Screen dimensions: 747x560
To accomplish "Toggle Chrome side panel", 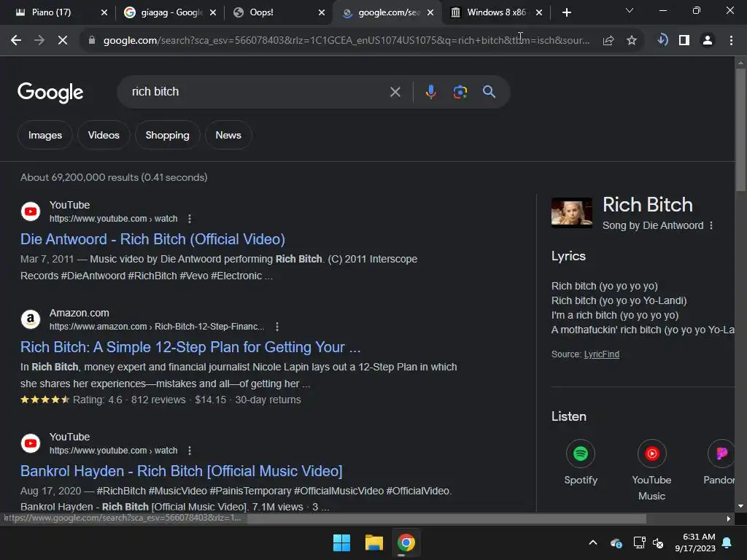I will click(684, 41).
